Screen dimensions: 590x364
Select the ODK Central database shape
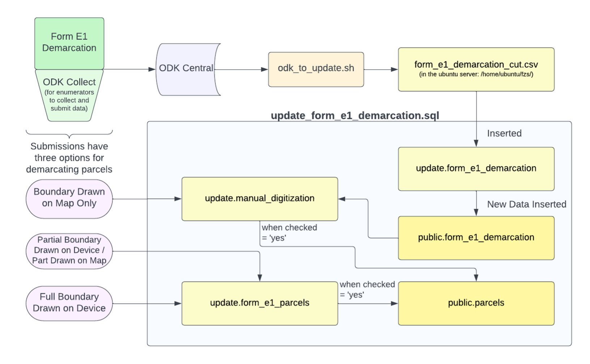click(x=188, y=69)
